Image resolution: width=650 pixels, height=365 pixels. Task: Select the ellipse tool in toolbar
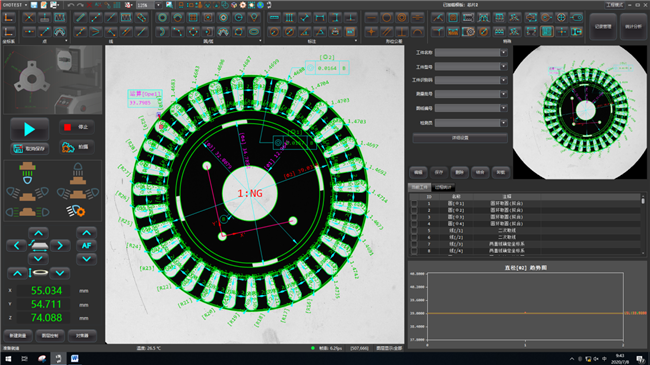pyautogui.click(x=254, y=32)
